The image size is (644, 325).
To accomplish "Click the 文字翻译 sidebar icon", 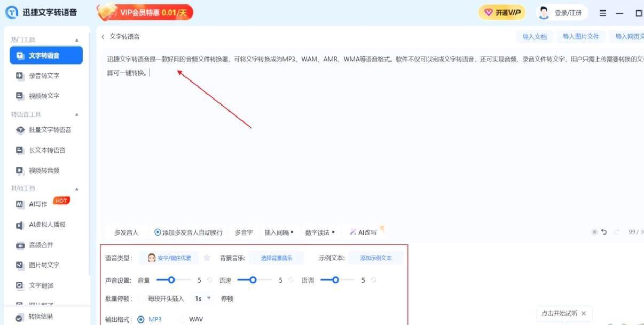I will [20, 285].
